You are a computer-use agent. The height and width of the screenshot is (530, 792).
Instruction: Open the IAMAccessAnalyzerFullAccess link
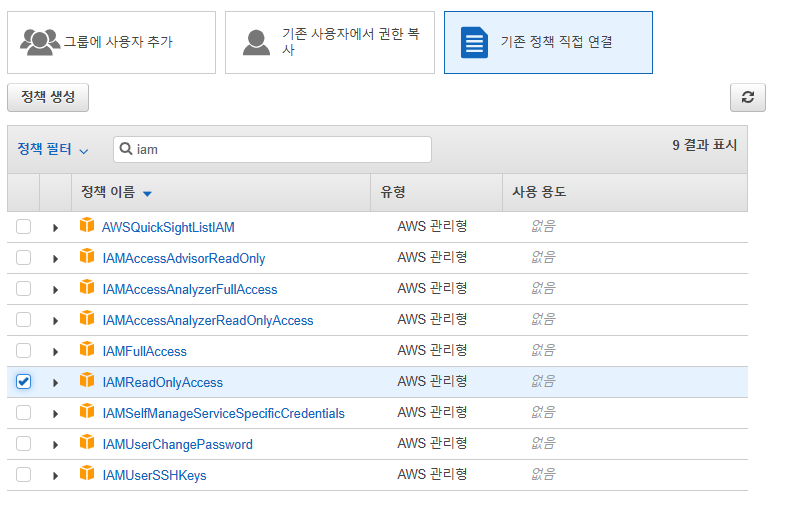point(190,289)
